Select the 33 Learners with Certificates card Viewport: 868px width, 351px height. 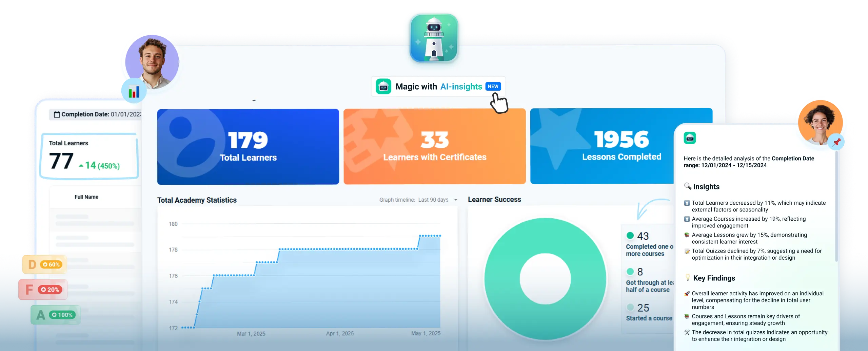click(x=434, y=147)
